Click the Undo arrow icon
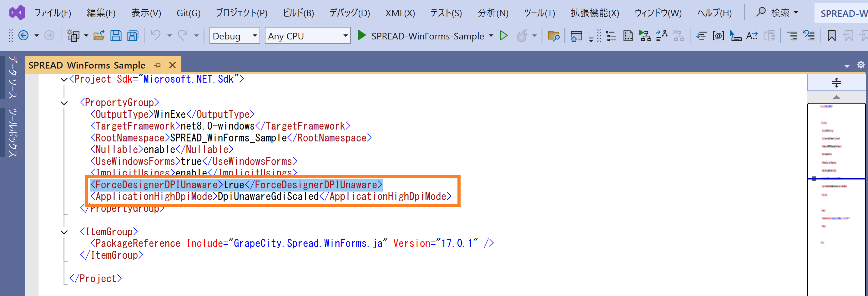Image resolution: width=868 pixels, height=296 pixels. (156, 35)
